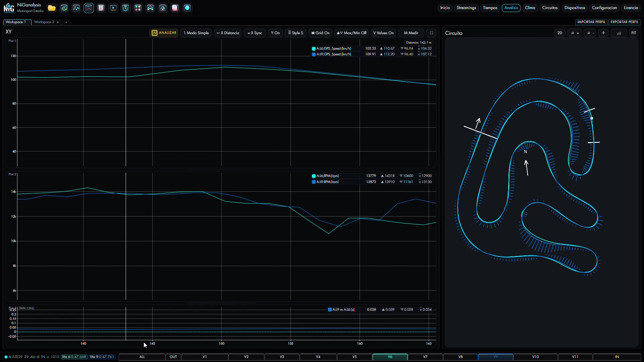Switch Modo Simple mode button

coord(196,33)
